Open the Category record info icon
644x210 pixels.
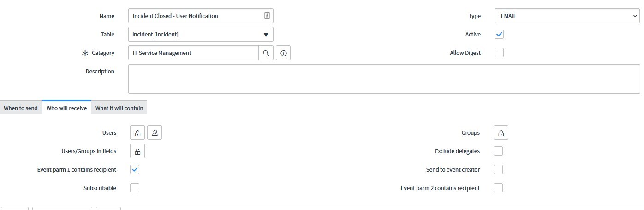pos(283,53)
